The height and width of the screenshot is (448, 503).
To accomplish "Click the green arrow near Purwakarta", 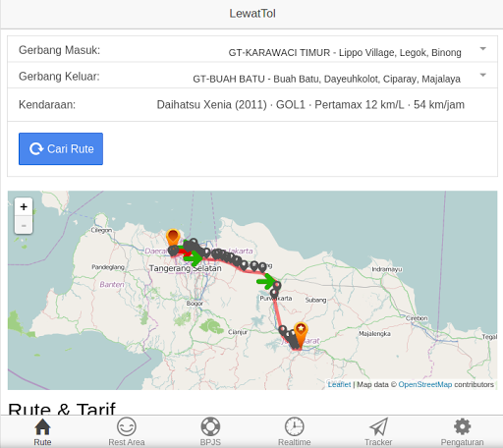I will point(266,281).
